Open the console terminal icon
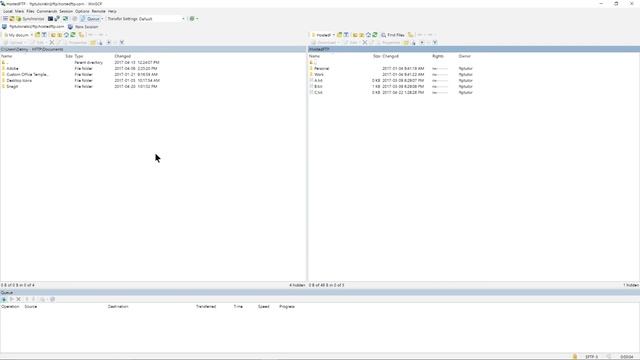 50,19
